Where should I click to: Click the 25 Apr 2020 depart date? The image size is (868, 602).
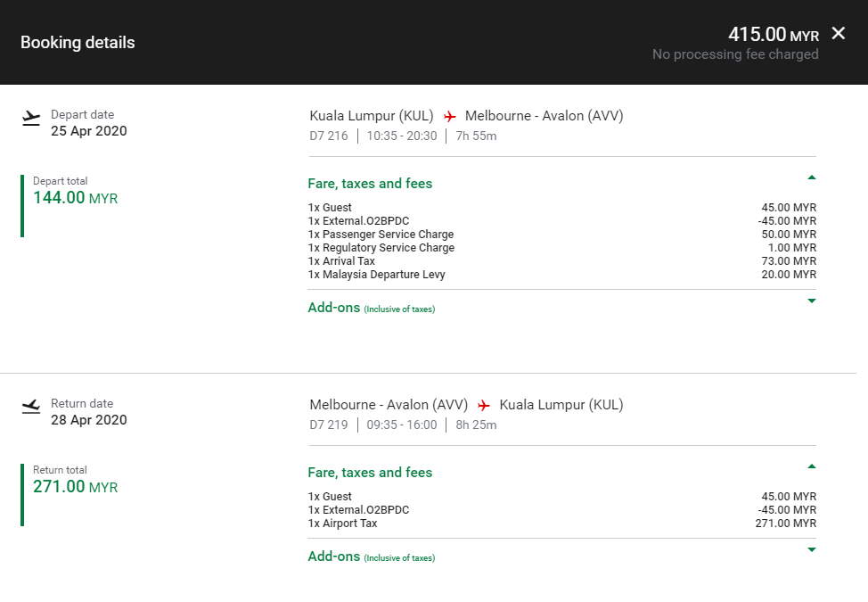[x=88, y=131]
